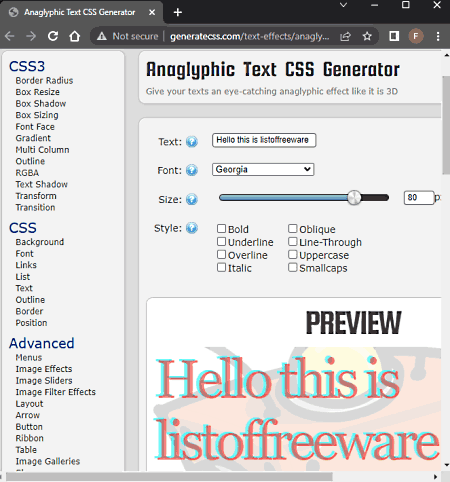Open the Text Shadow link in sidebar

[42, 184]
